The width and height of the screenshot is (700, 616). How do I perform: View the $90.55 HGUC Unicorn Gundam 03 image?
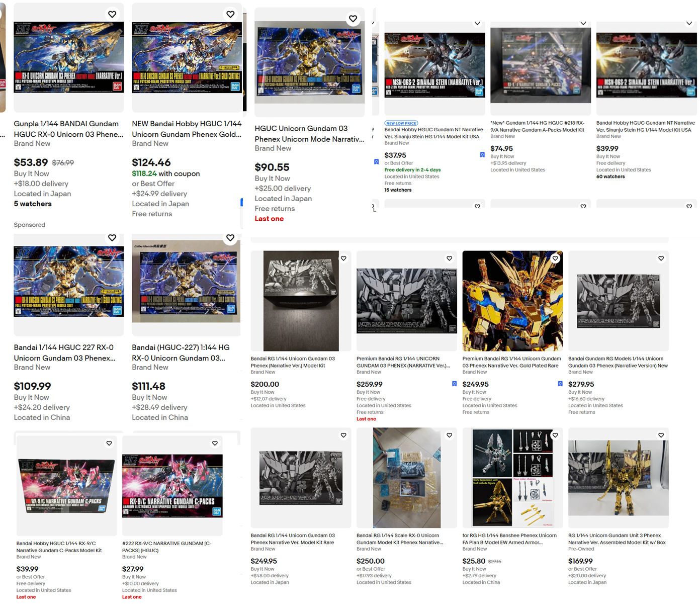point(309,62)
